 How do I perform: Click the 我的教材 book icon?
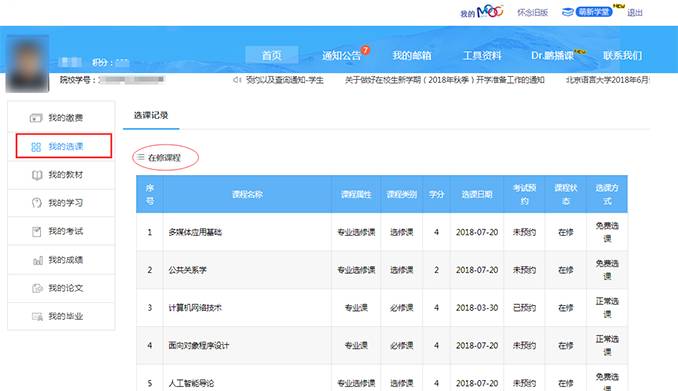37,175
